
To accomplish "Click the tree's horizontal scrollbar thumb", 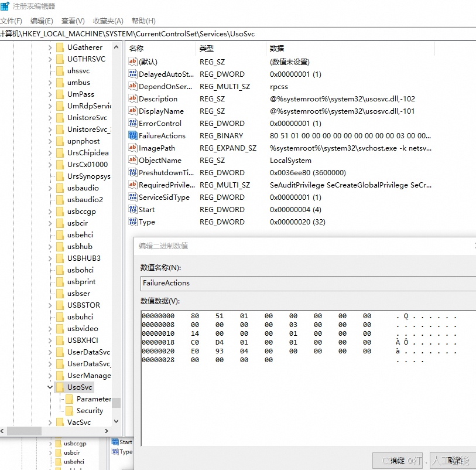I will point(24,431).
